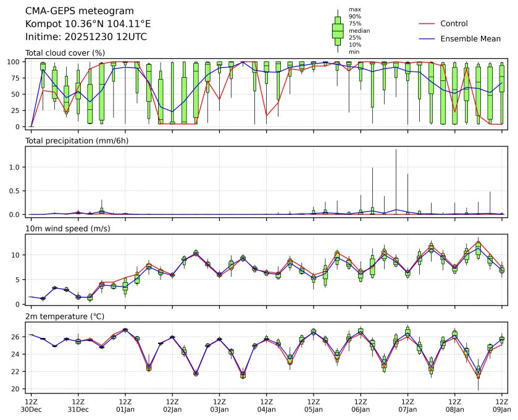The image size is (518, 420).
Task: Click the 12Z 07Jan time axis label
Action: click(407, 405)
